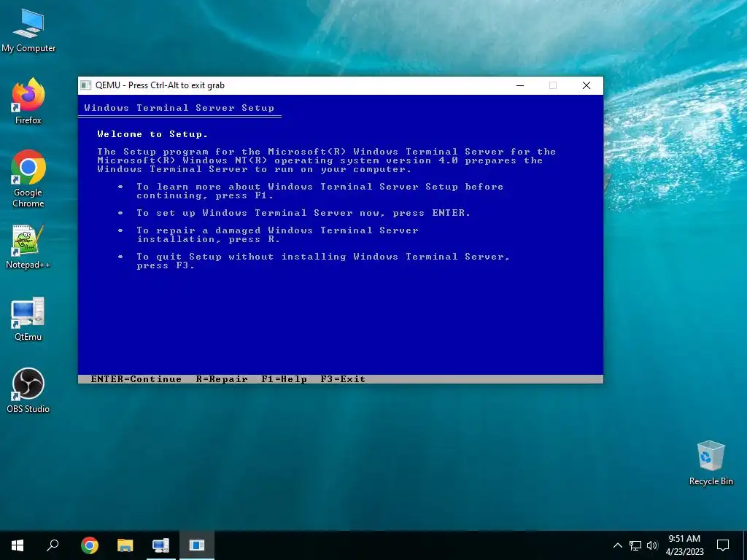The image size is (747, 560).
Task: Click the 'To quit Setup without' line
Action: [323, 261]
